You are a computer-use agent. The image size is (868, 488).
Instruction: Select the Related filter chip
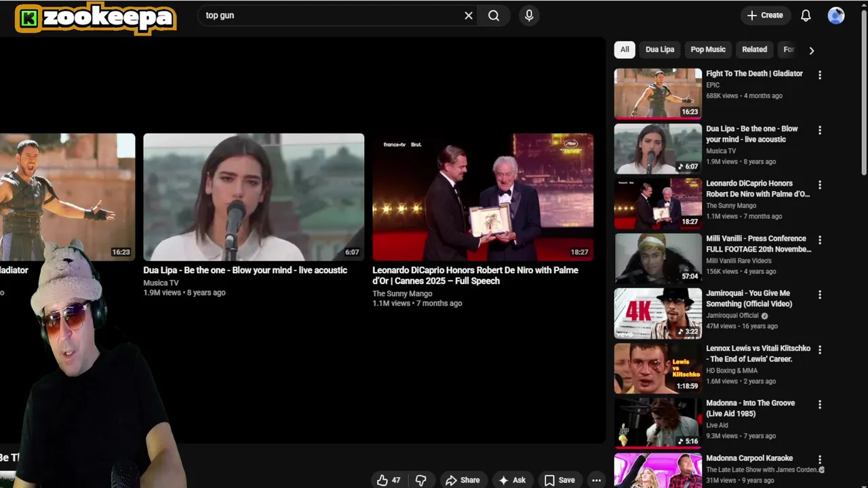[x=754, y=49]
